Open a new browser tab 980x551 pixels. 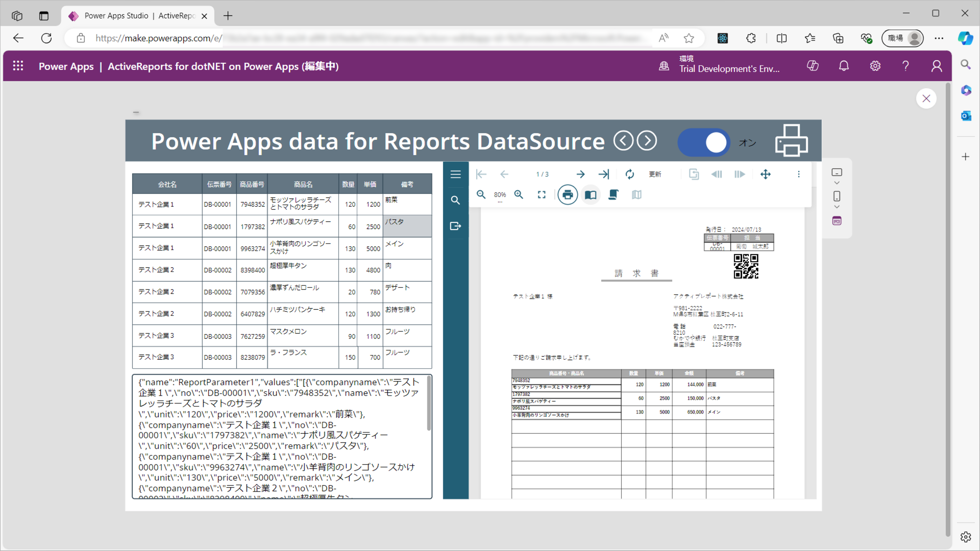point(228,16)
